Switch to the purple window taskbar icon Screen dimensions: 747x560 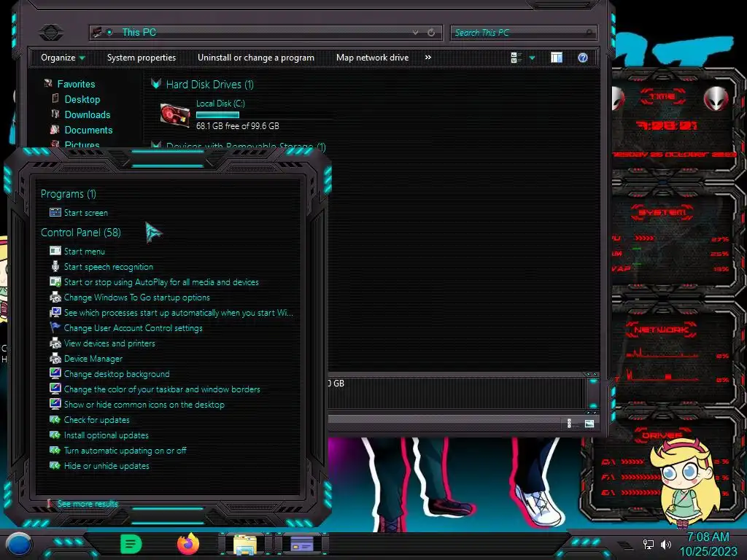(301, 544)
